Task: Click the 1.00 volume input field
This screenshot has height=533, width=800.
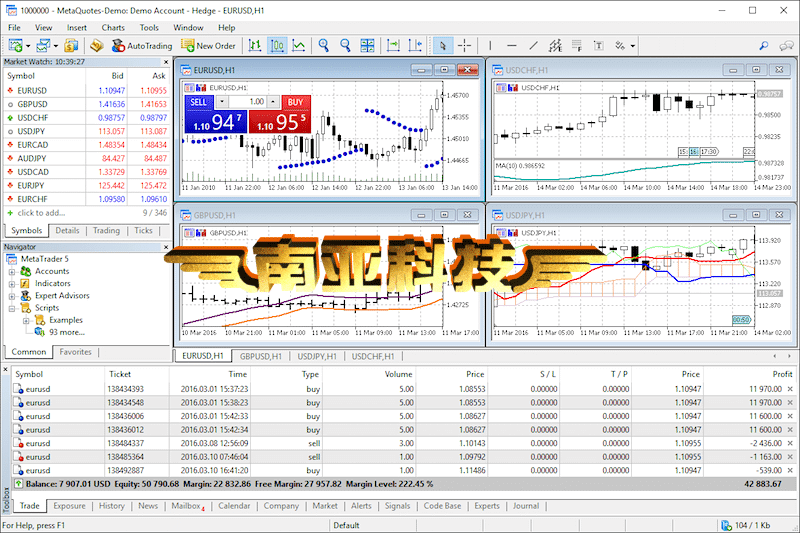Action: click(x=248, y=101)
